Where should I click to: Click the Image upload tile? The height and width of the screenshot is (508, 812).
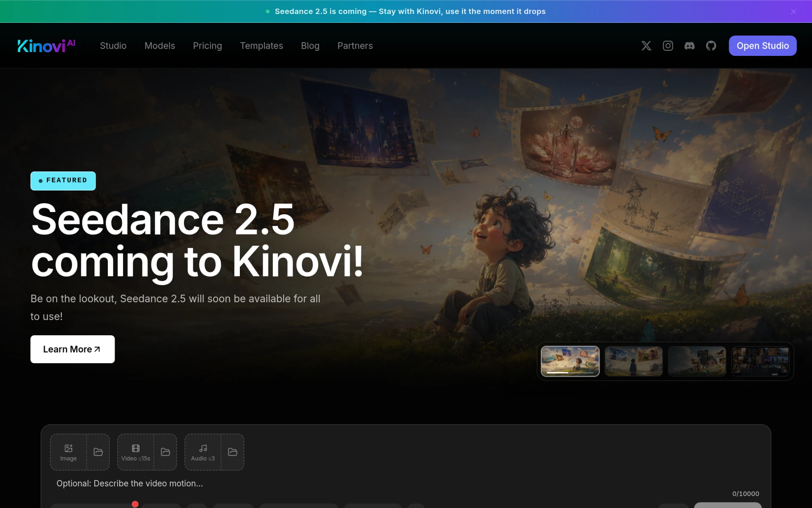click(x=69, y=452)
